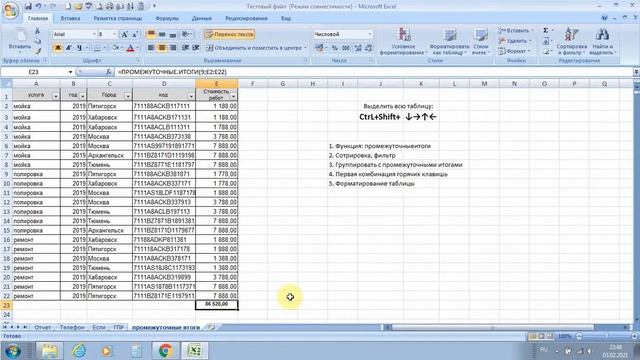This screenshot has width=640, height=360.
Task: Click AutoSum sigma icon
Action: [546, 31]
